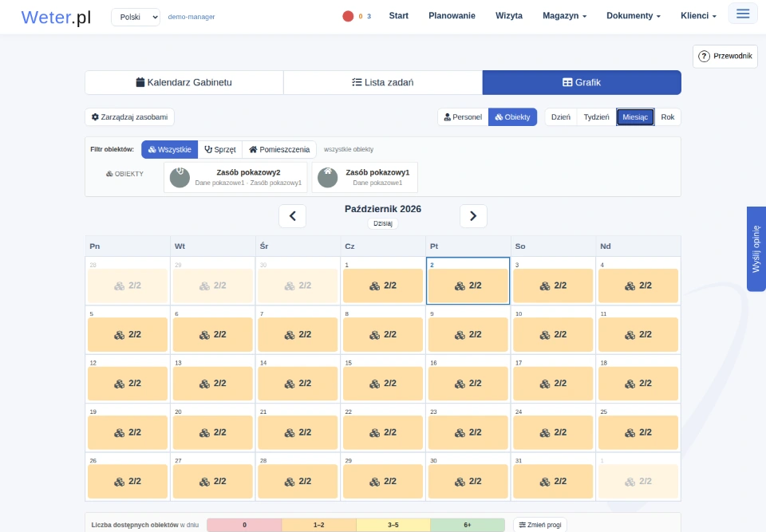Select the Grafik tab

coord(582,83)
